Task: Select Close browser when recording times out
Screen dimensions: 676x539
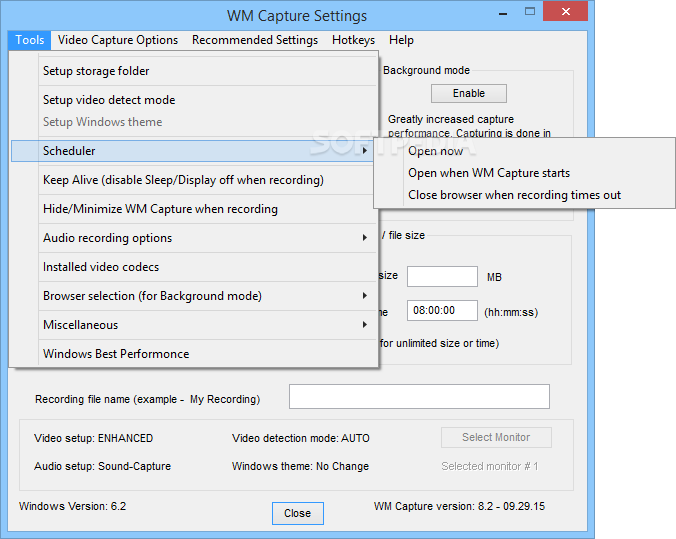Action: point(524,195)
